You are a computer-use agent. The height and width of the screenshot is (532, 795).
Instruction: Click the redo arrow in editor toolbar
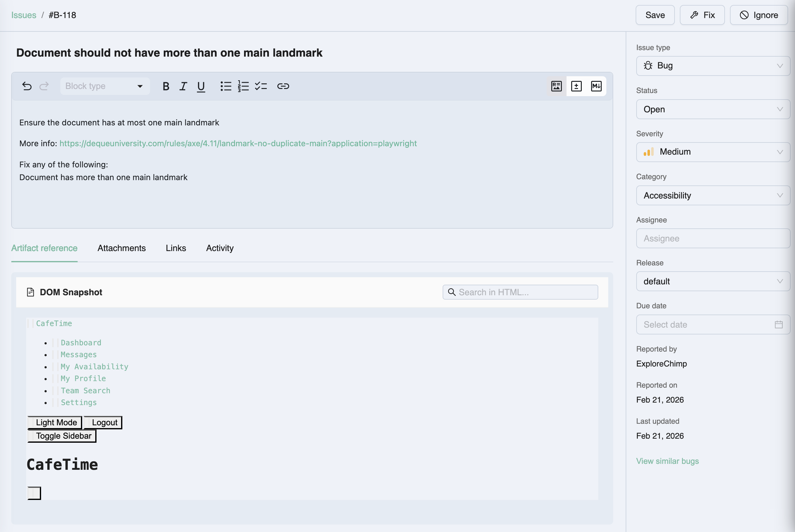point(44,86)
